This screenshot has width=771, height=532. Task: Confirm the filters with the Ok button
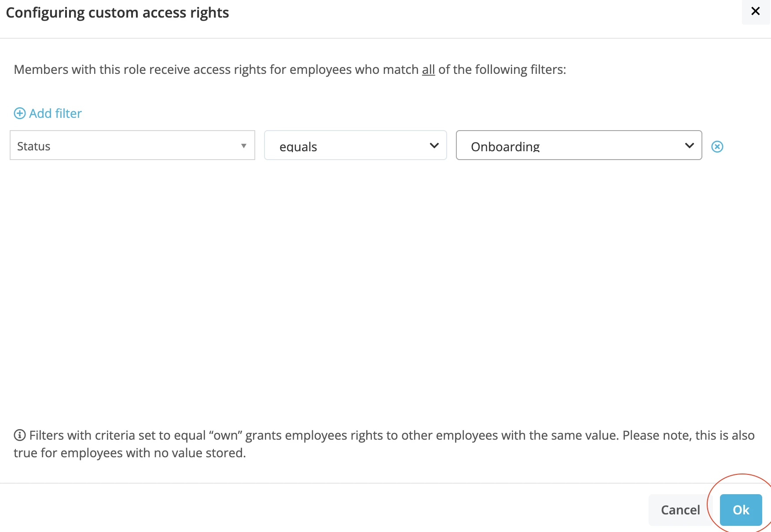[x=741, y=510]
